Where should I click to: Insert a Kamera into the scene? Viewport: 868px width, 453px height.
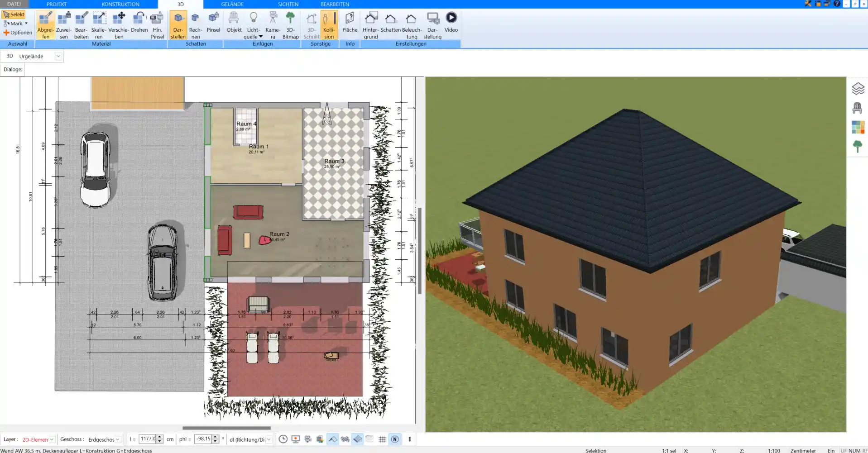tap(273, 25)
